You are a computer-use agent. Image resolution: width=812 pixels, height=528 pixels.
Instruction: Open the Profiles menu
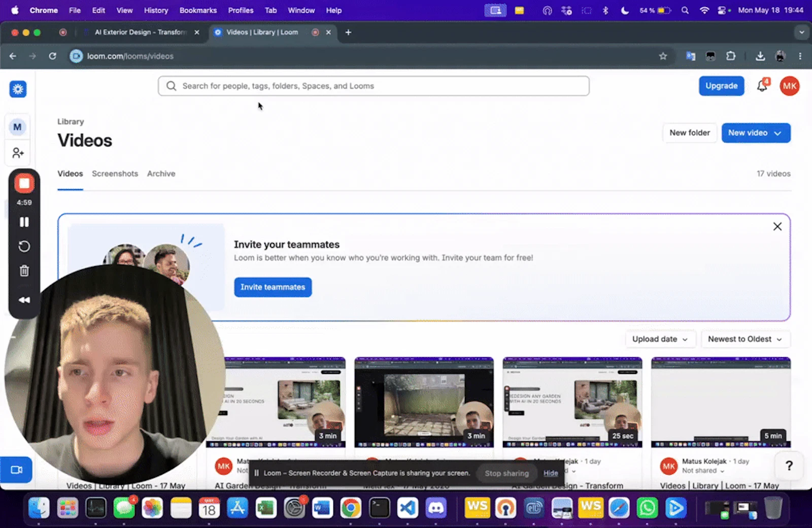coord(241,10)
